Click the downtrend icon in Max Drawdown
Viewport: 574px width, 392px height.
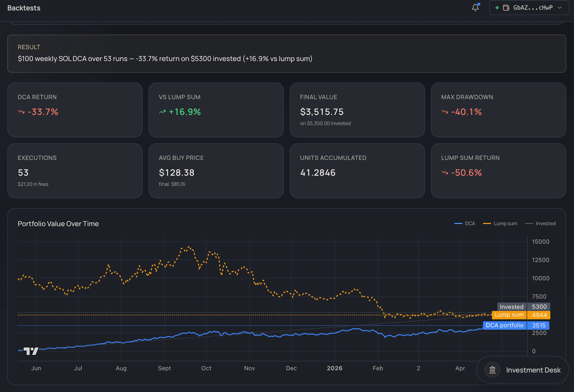(x=445, y=112)
